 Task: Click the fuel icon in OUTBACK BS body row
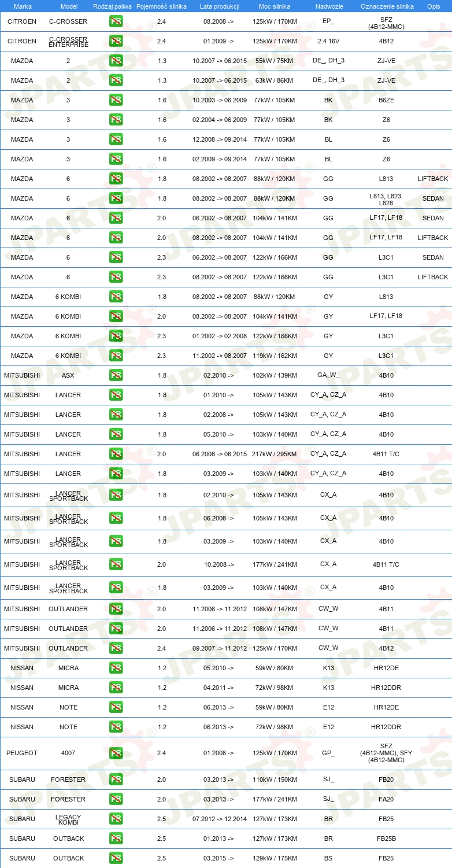point(116,858)
